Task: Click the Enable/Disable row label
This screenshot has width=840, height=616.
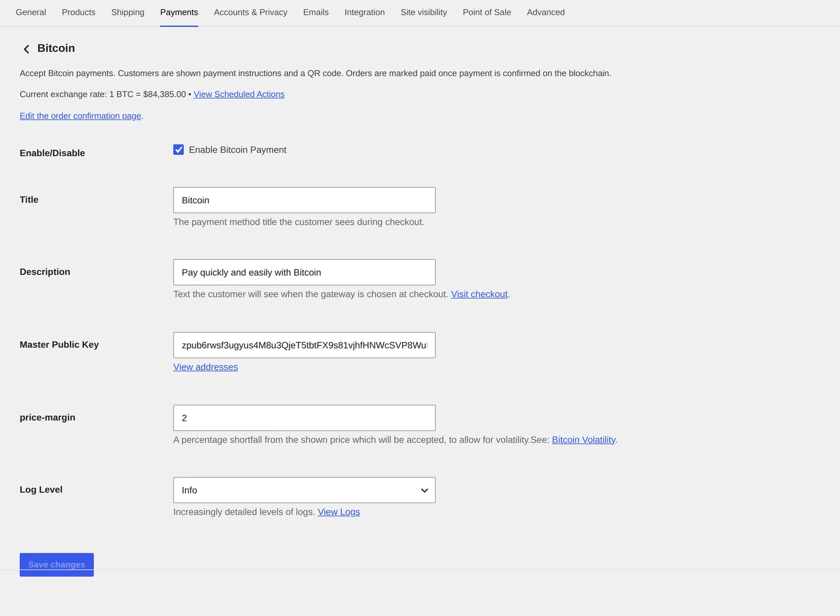Action: (x=52, y=153)
